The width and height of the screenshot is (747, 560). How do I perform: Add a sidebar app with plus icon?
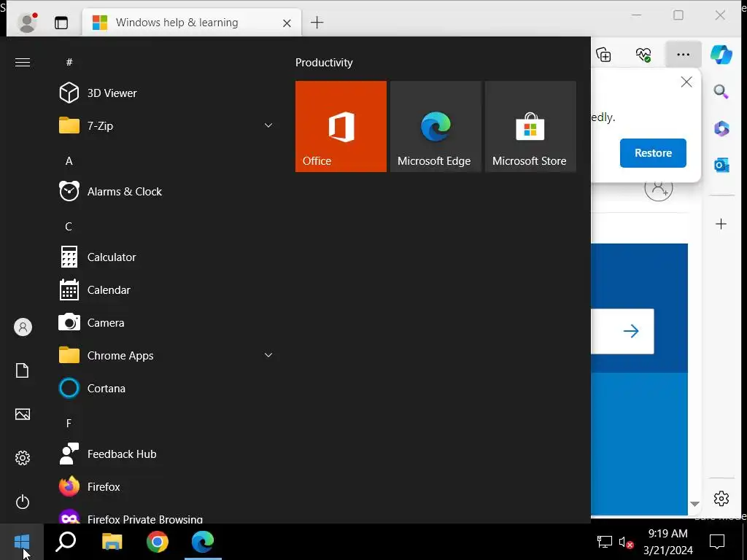point(721,224)
